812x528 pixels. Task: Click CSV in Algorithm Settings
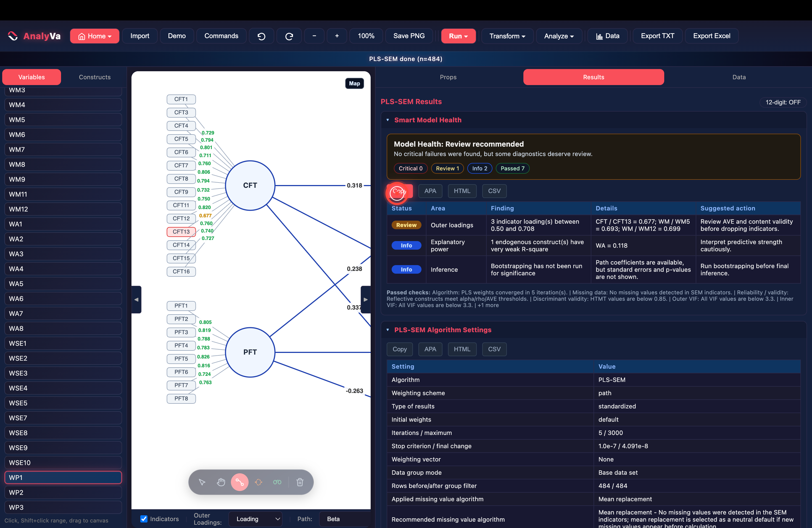[494, 349]
